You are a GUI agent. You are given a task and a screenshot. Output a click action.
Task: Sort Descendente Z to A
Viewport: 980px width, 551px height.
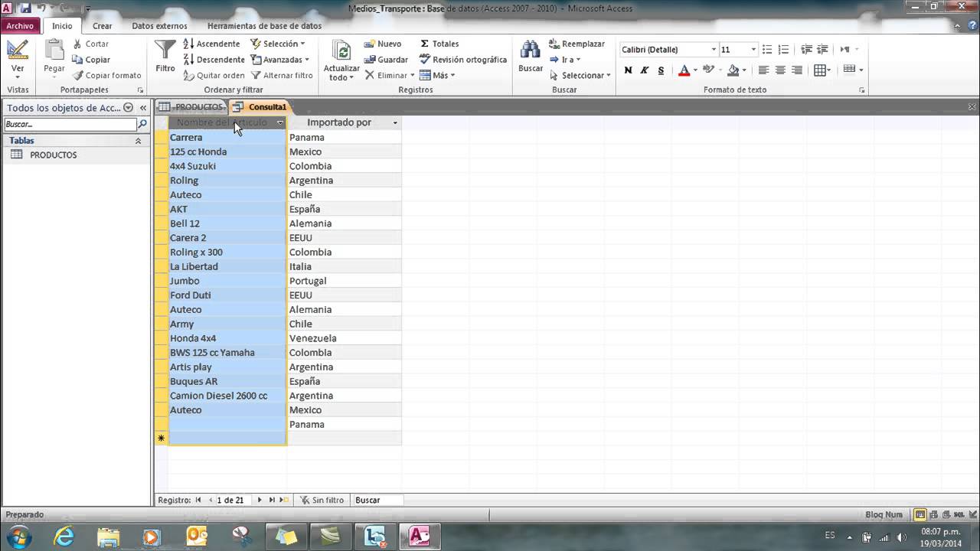214,60
